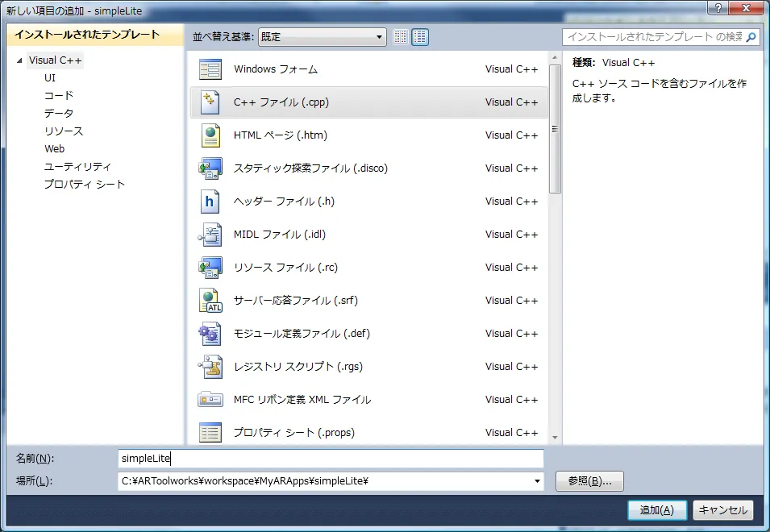Open the 場所 location path dropdown
Image resolution: width=770 pixels, height=532 pixels.
coord(537,481)
